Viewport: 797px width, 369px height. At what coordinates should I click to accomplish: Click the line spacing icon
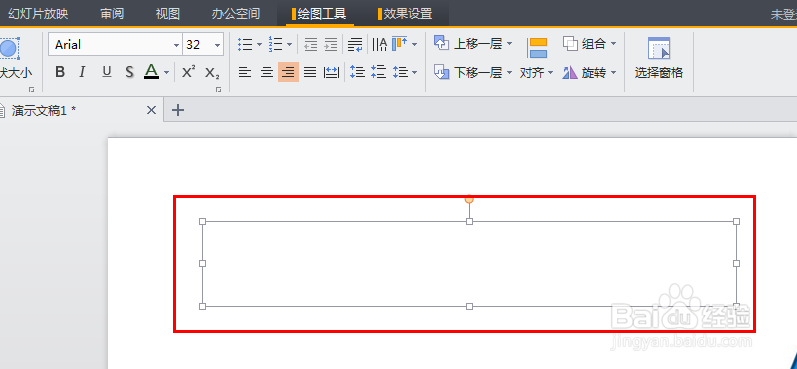click(x=401, y=72)
